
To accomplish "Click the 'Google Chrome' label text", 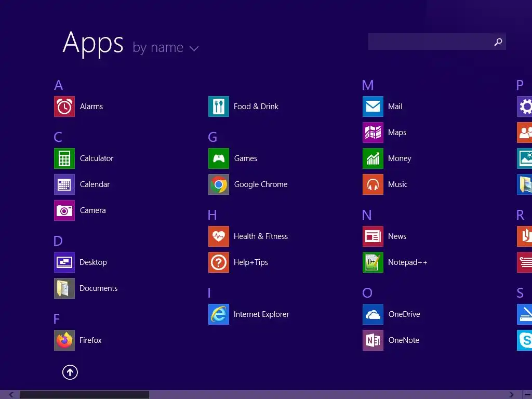I will click(261, 184).
